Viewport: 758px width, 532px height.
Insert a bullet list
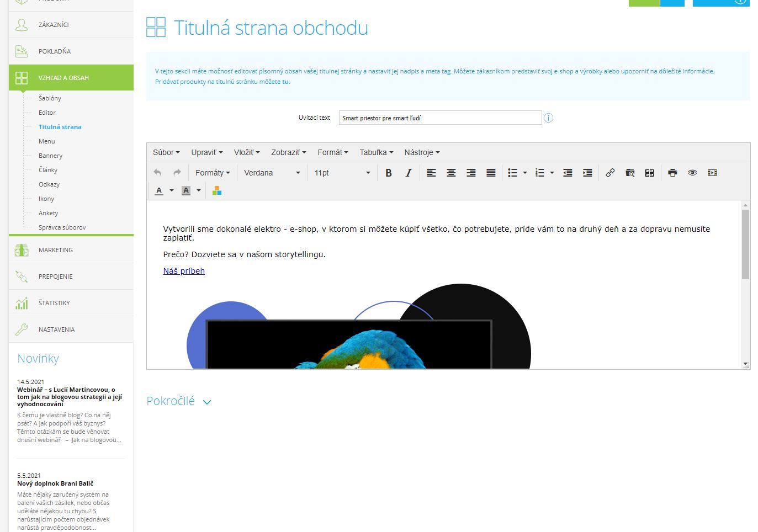click(512, 173)
